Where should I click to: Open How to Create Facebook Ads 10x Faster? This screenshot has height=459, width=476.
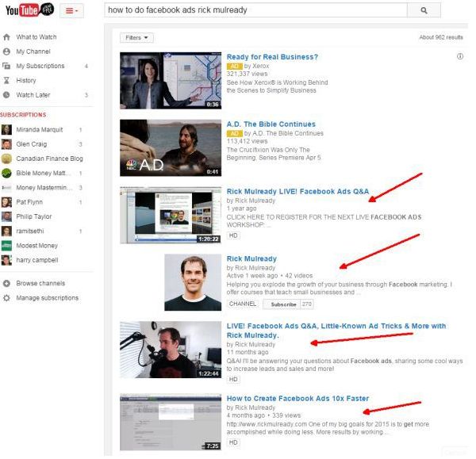[x=297, y=398]
